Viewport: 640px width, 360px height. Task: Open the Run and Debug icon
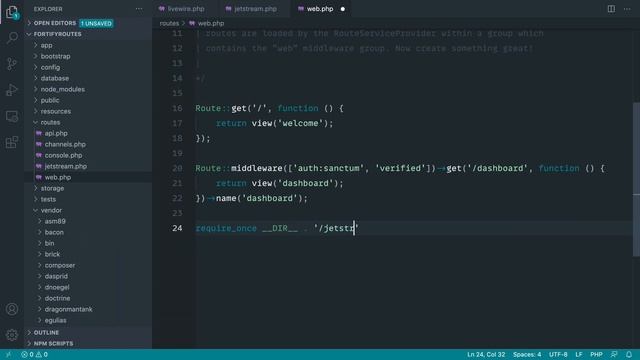[12, 90]
